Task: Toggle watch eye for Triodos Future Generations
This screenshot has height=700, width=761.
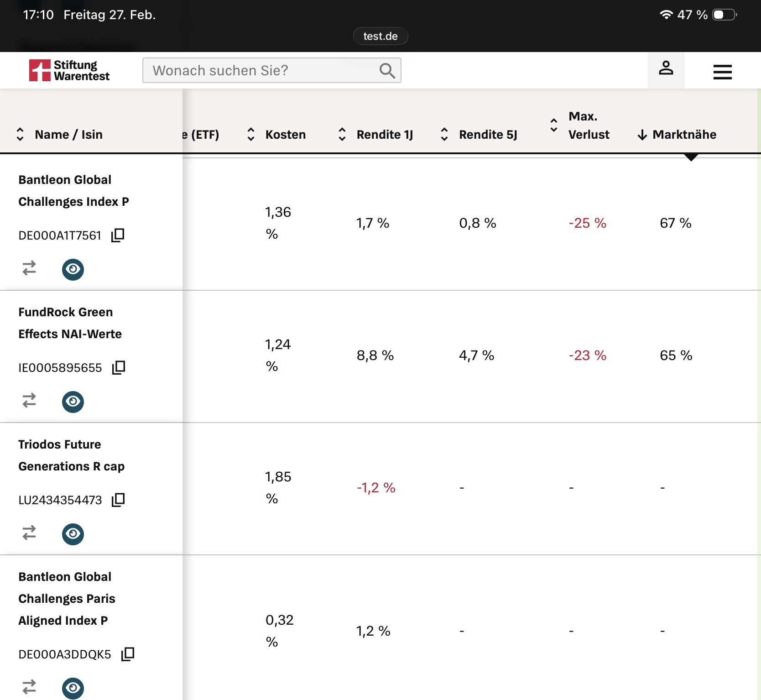Action: (73, 534)
